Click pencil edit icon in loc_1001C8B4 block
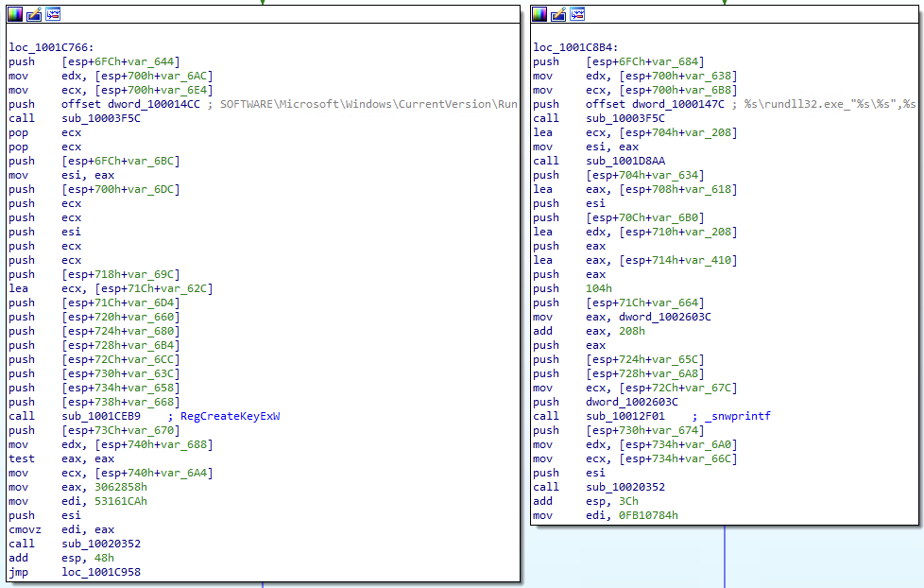Viewport: 924px width, 588px height. [x=558, y=14]
